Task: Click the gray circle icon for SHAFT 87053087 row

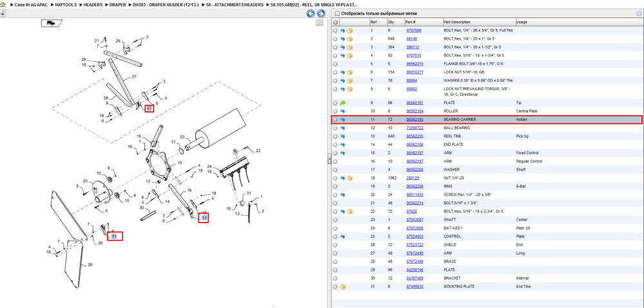Action: (x=335, y=220)
